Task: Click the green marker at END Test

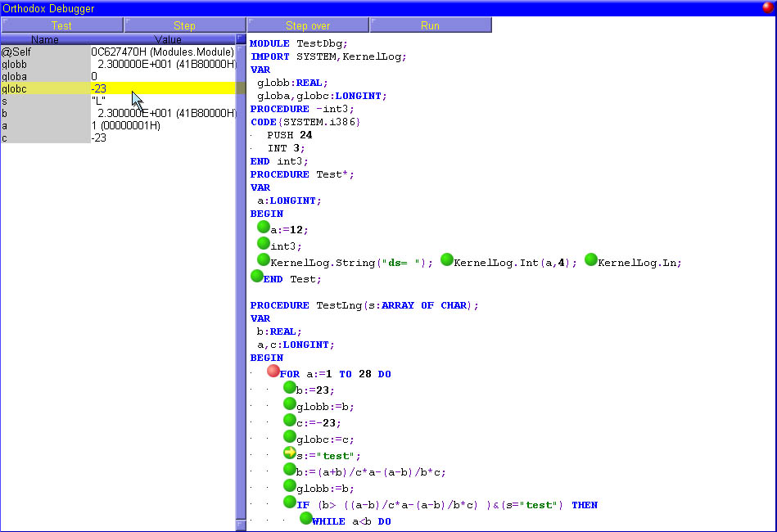Action: 256,276
